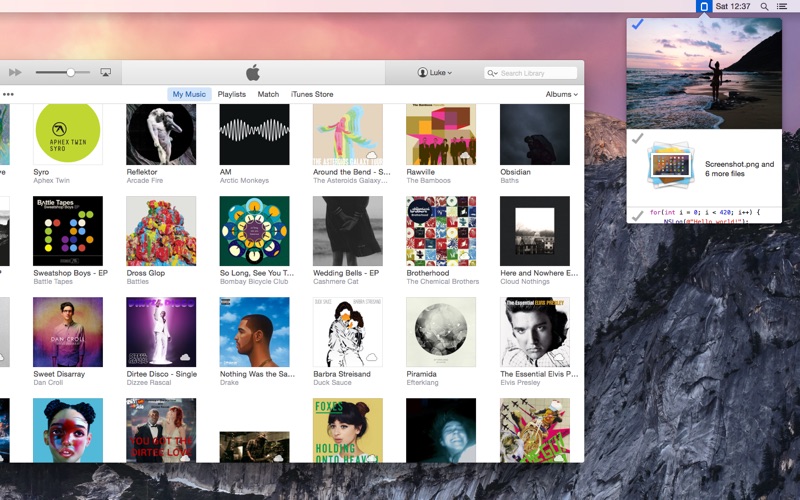Open Notification Center list icon
The image size is (800, 500).
point(782,6)
